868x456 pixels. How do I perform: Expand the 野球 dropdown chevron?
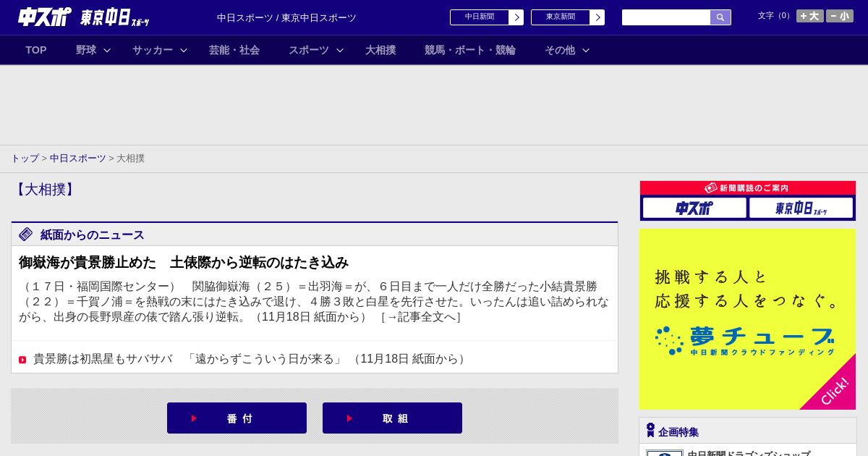pyautogui.click(x=107, y=50)
